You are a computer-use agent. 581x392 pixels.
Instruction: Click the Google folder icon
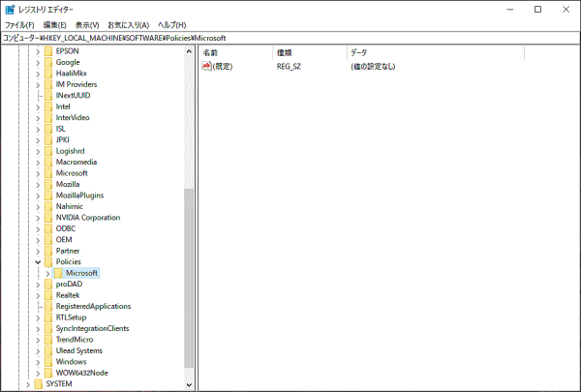48,62
